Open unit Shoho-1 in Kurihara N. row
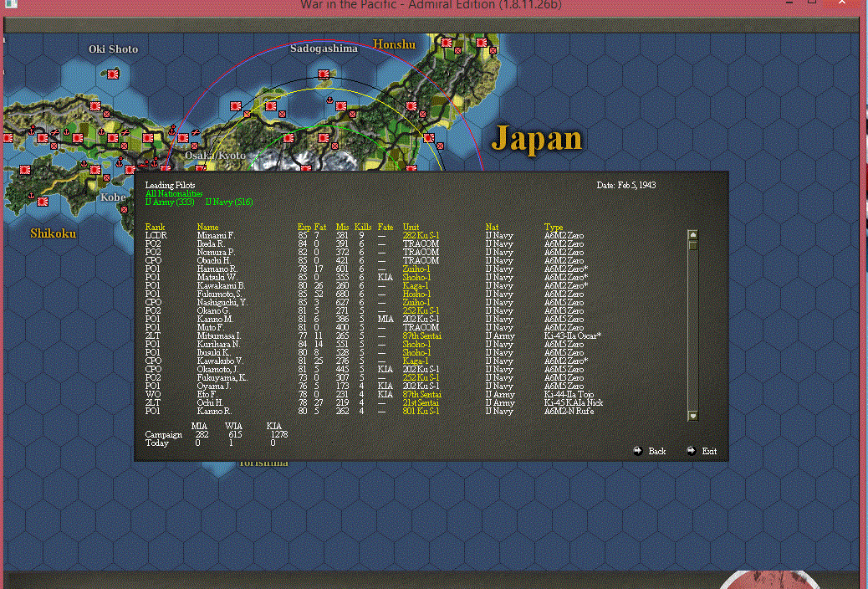Viewport: 868px width, 589px height. (416, 344)
